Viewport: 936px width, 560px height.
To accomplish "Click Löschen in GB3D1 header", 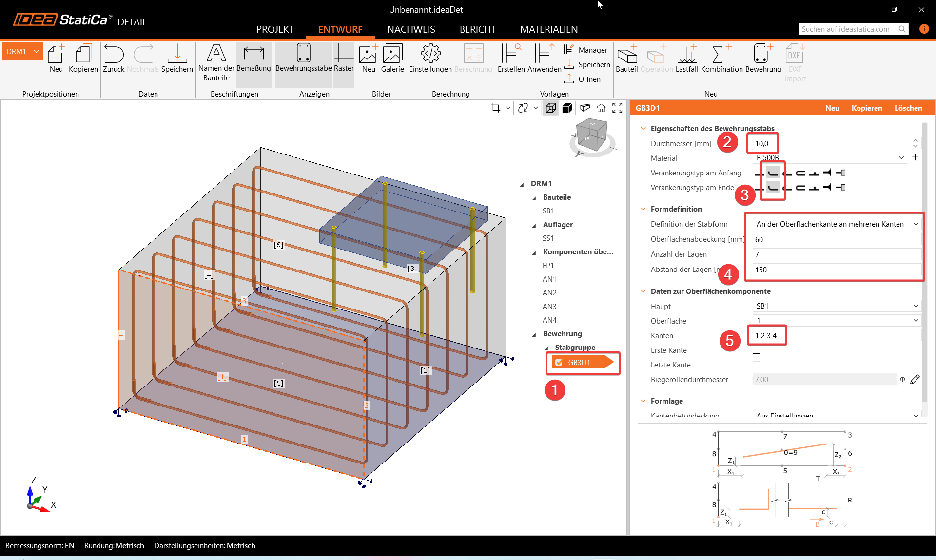I will [908, 108].
